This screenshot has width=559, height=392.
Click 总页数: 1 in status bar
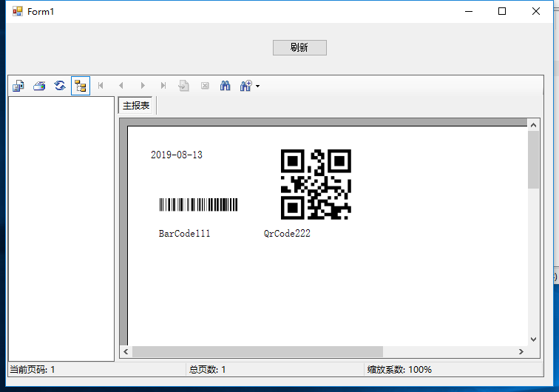pyautogui.click(x=207, y=370)
